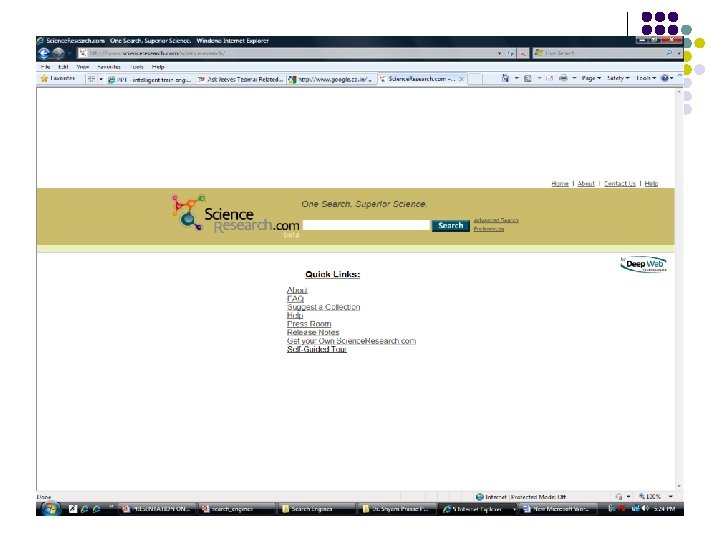Click the Favorites button in favorites bar
Viewport: 720px width, 540px height.
coord(58,79)
